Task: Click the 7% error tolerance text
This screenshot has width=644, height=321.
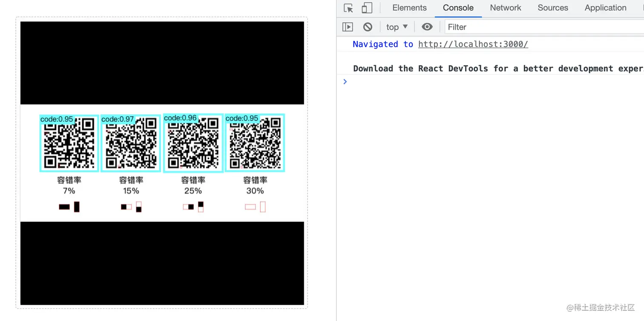Action: 69,191
